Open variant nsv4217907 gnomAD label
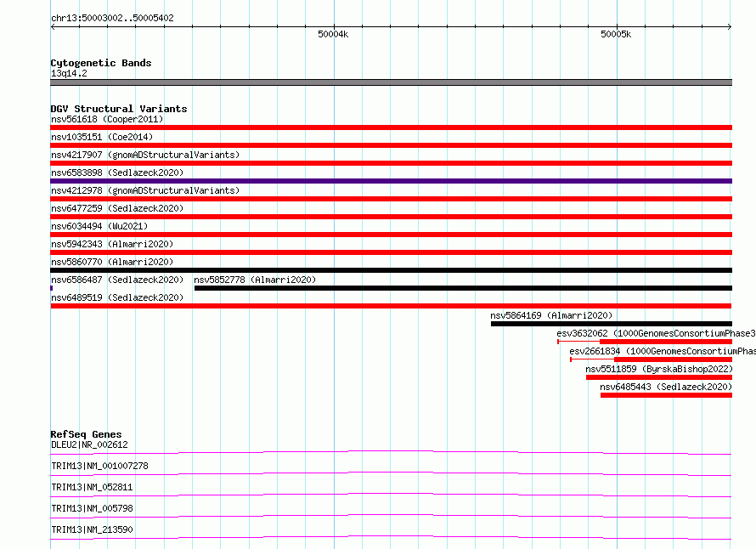Viewport: 756px width, 549px height. point(145,155)
